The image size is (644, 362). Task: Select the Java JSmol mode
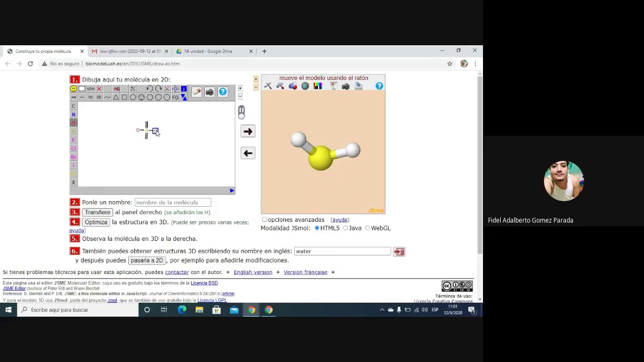[x=346, y=228]
